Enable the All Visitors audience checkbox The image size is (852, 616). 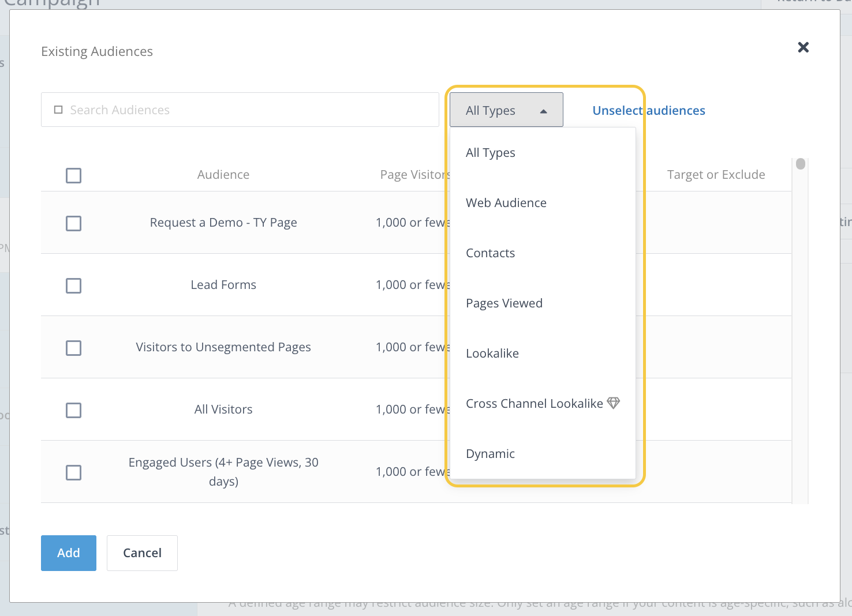pos(73,410)
